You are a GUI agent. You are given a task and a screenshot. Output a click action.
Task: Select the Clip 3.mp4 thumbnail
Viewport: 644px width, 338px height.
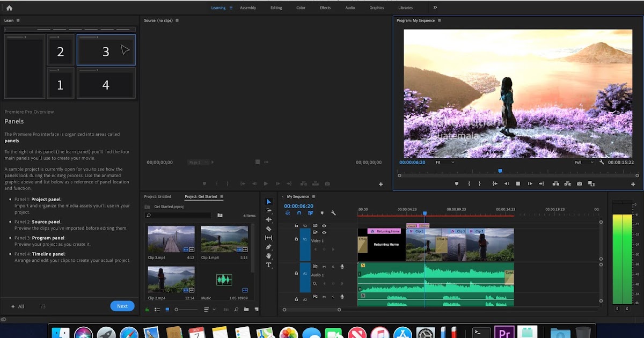[x=171, y=239]
